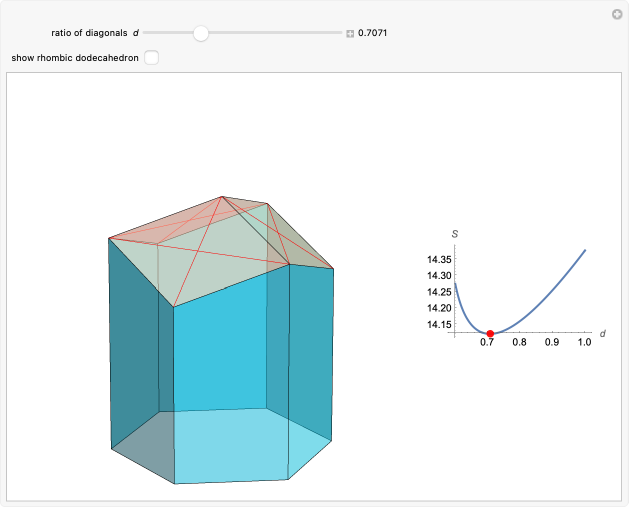Viewport: 629px width, 508px height.
Task: Click the "ratio of diagonals" label text
Action: pos(88,33)
